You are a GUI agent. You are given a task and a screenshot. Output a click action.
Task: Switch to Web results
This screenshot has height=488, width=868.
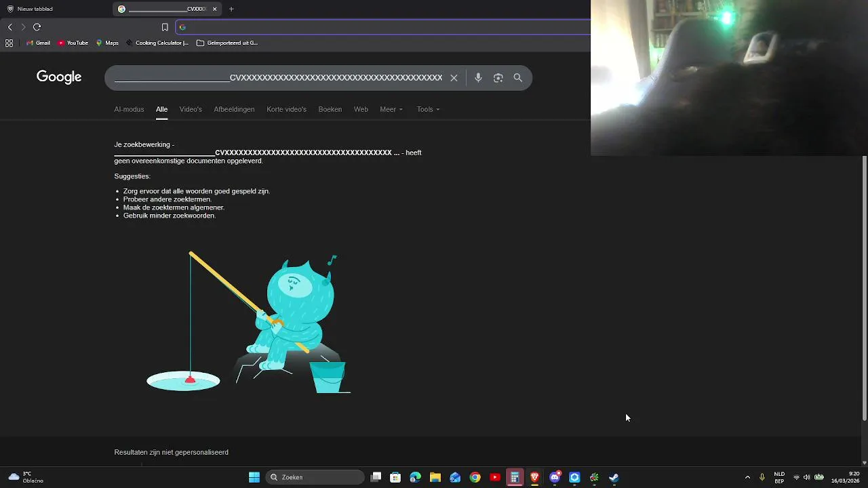tap(361, 109)
